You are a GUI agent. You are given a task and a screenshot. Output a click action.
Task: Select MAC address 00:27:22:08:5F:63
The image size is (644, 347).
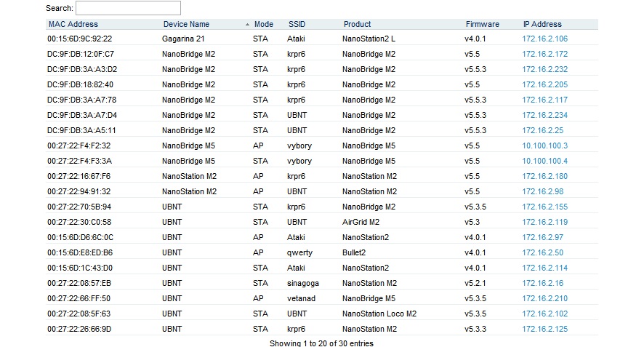(79, 314)
